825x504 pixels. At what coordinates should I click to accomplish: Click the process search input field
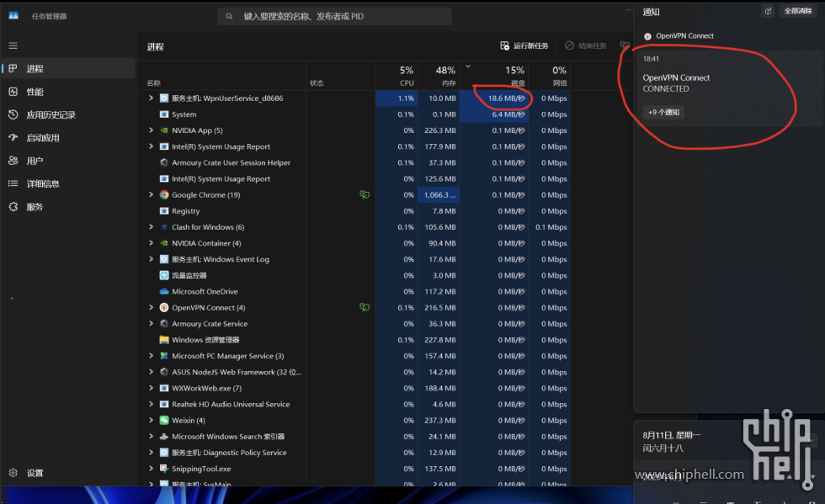335,16
